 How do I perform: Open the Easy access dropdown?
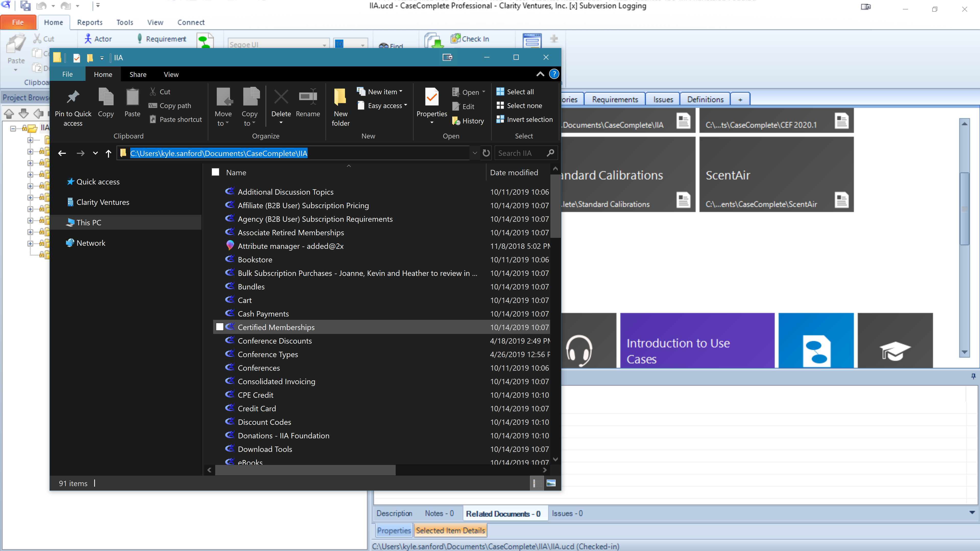point(382,105)
